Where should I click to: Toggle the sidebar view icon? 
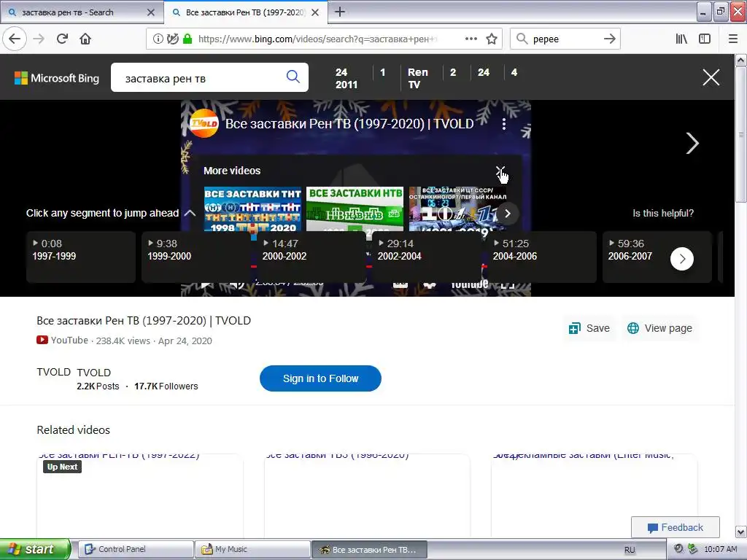pos(705,39)
